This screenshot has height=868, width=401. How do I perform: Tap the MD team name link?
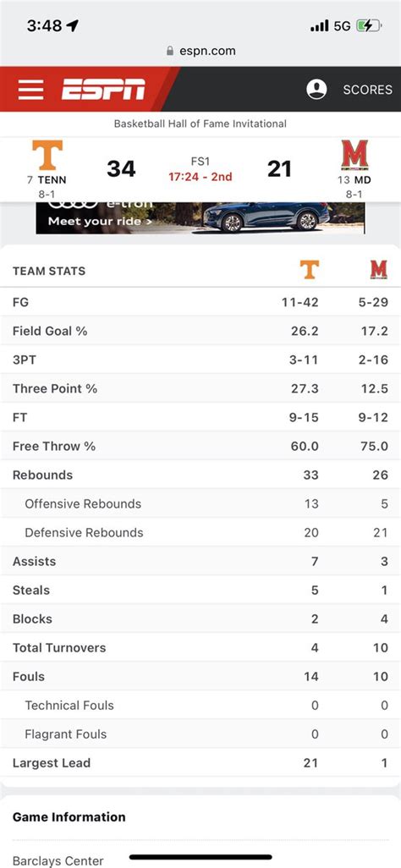363,180
